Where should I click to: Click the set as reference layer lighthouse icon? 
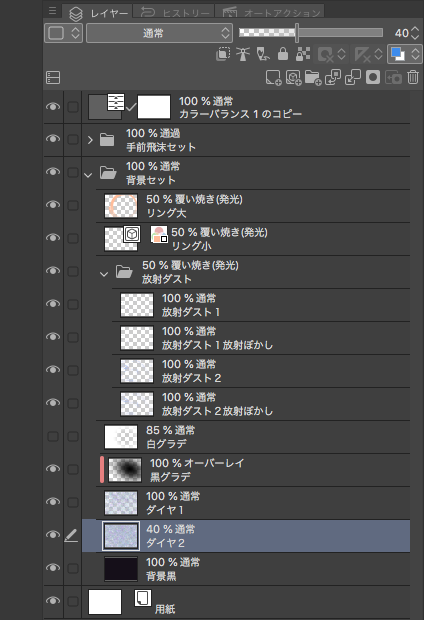point(243,54)
